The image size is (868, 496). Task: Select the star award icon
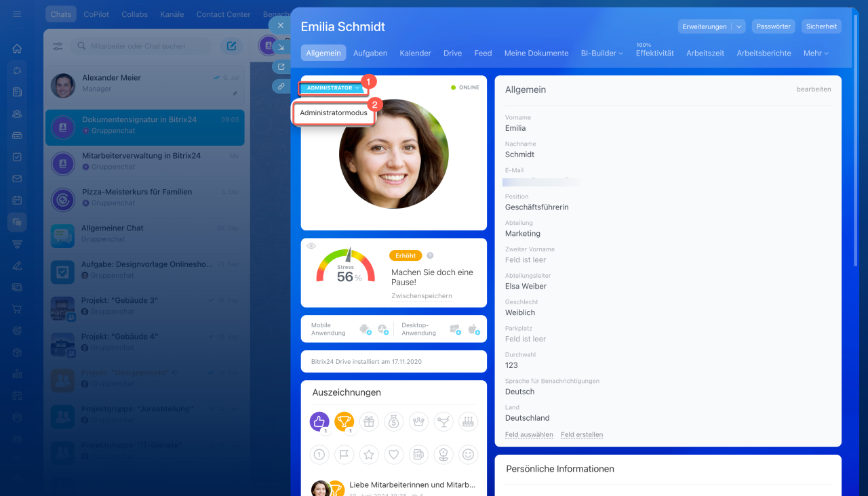coord(369,454)
